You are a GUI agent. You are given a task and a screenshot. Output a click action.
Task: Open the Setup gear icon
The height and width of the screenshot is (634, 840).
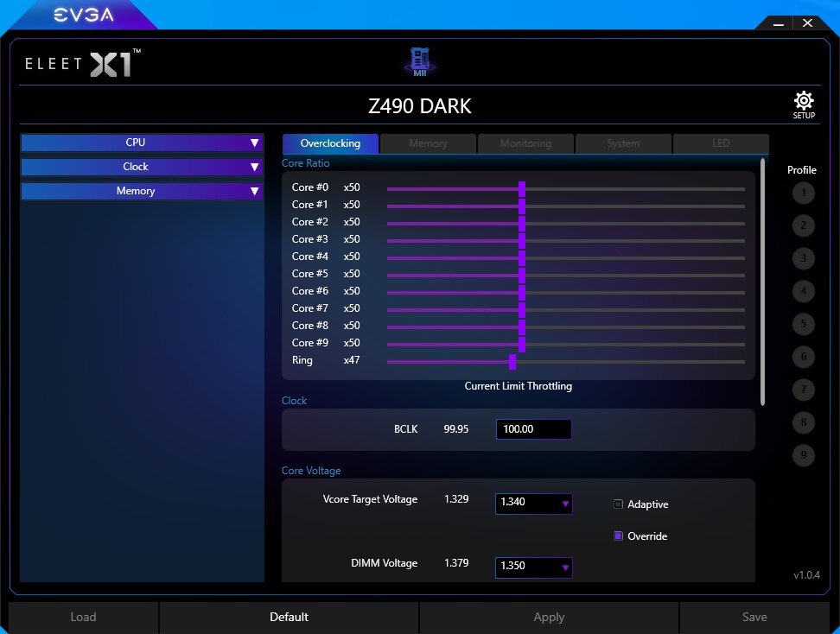coord(804,105)
